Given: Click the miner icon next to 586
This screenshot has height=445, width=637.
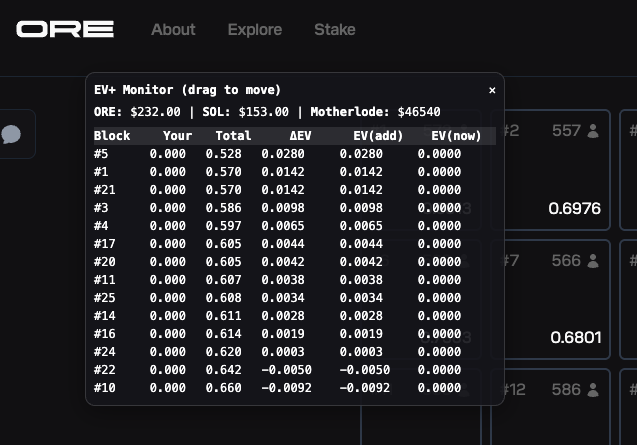Looking at the screenshot, I should click(x=593, y=390).
